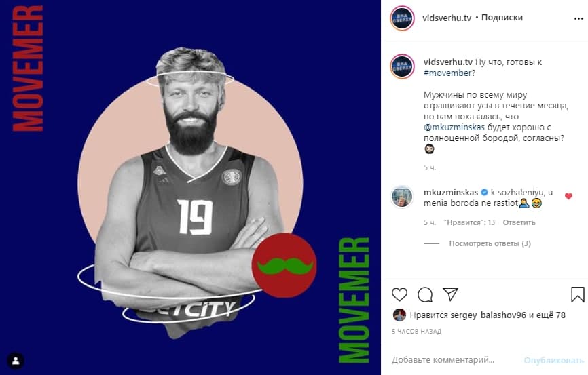Expand 'Посмотреть ответы (3)' replies
Viewport: 588px width, 375px height.
pyautogui.click(x=490, y=243)
